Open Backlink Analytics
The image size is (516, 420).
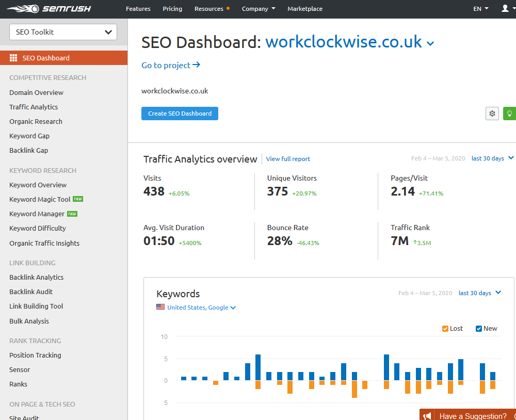point(37,277)
